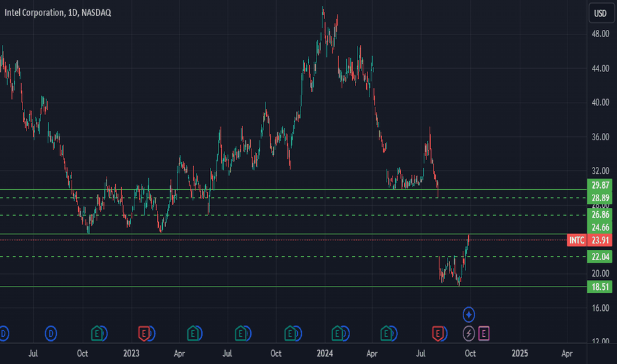Click the 2025 label on the time axis
Viewport: 617px width, 364px height.
coord(520,353)
